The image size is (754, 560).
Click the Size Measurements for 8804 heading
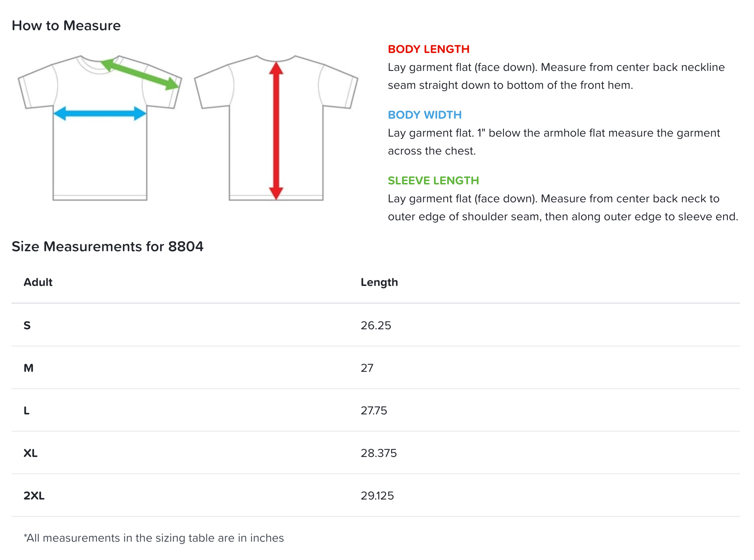tap(108, 247)
